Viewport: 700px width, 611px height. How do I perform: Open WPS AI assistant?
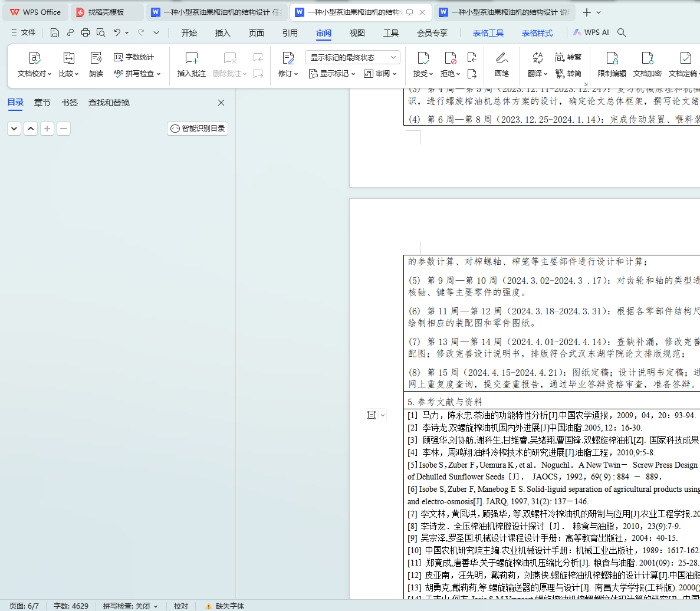(591, 32)
